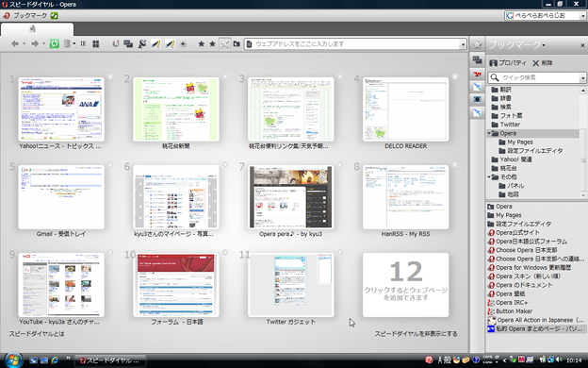
Task: Select the open speed dial tab
Action: tap(37, 29)
